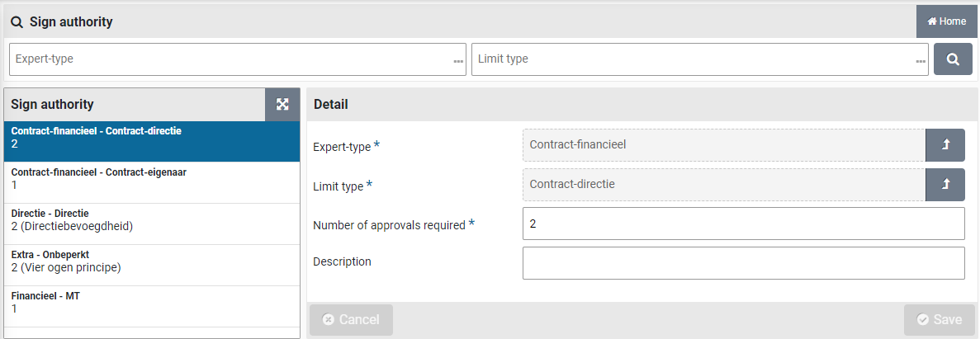Click the Expert-type lookup arrow button in Detail

click(945, 145)
